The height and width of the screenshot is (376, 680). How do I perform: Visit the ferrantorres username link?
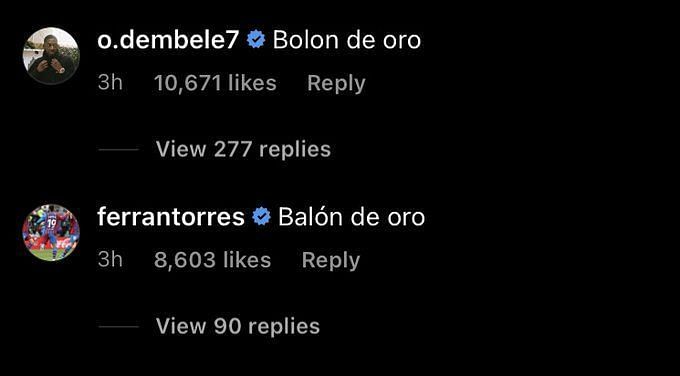[x=171, y=217]
